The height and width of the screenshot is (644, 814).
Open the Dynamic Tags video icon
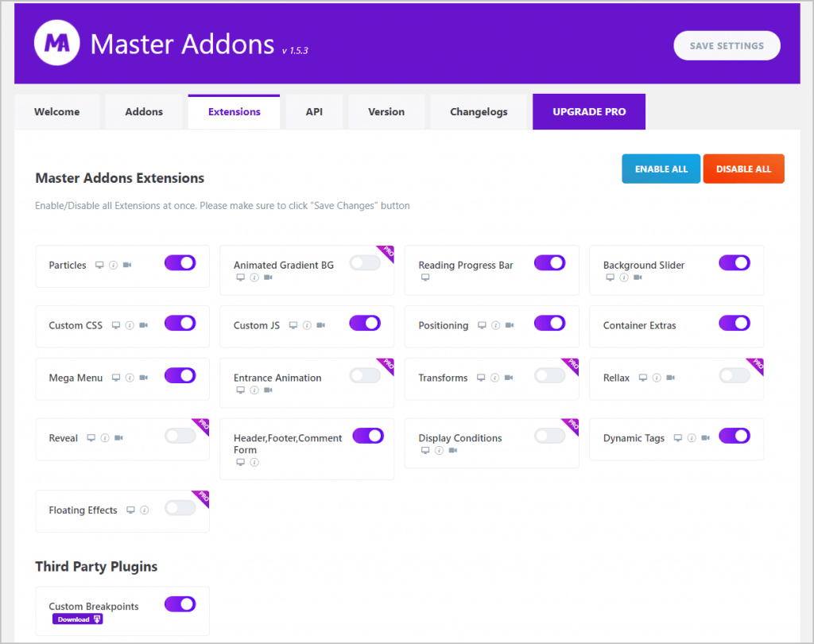[705, 439]
